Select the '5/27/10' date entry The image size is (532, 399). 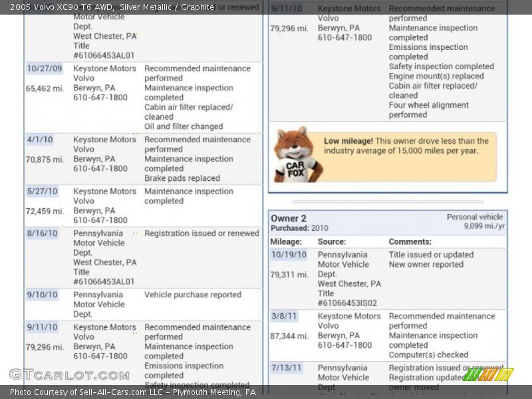click(42, 192)
